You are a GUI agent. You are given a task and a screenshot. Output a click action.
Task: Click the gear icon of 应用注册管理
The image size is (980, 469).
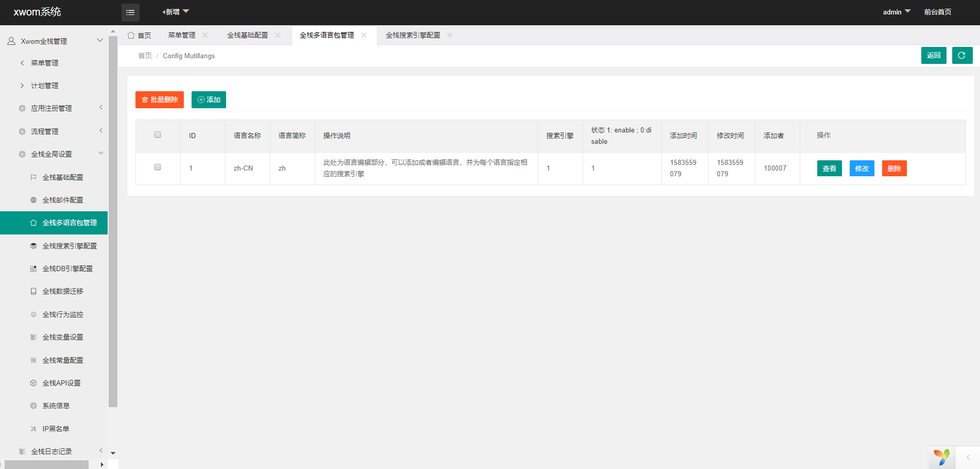tap(22, 108)
